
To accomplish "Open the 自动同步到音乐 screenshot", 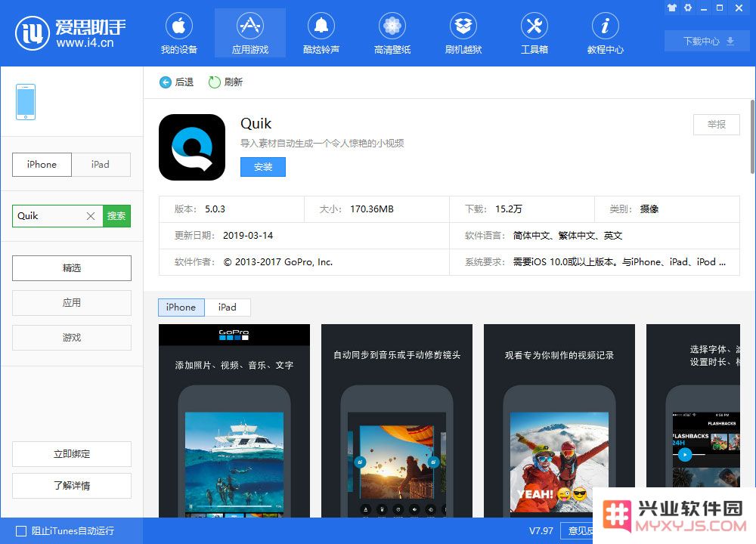I will pos(397,421).
